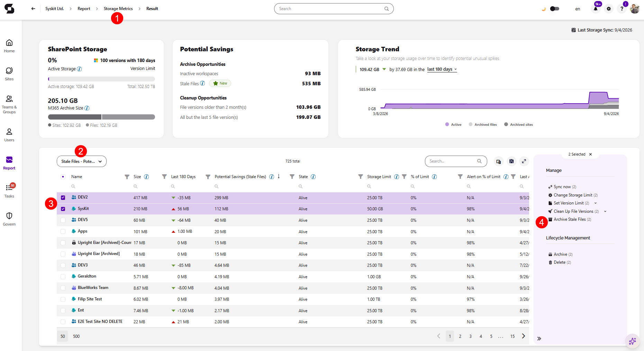Open the E2E Test Site NO DELETE site
The width and height of the screenshot is (644, 351).
pos(100,322)
